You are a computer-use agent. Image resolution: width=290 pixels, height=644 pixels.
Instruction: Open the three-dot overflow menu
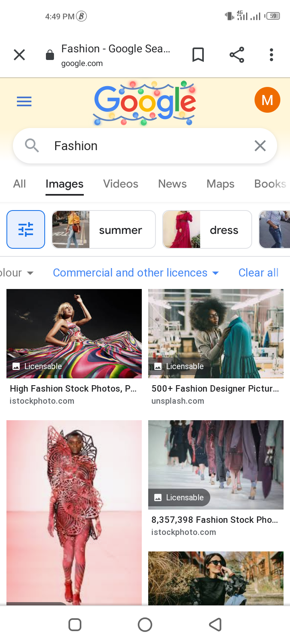tap(271, 55)
